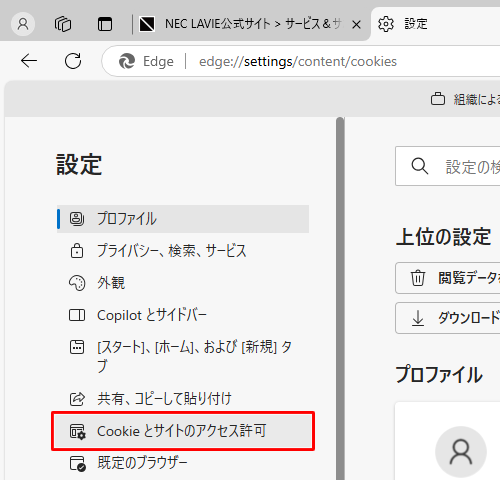Open [スタート]、[ホーム]、および [新規] タブ settings
The width and height of the screenshot is (500, 480).
click(183, 356)
